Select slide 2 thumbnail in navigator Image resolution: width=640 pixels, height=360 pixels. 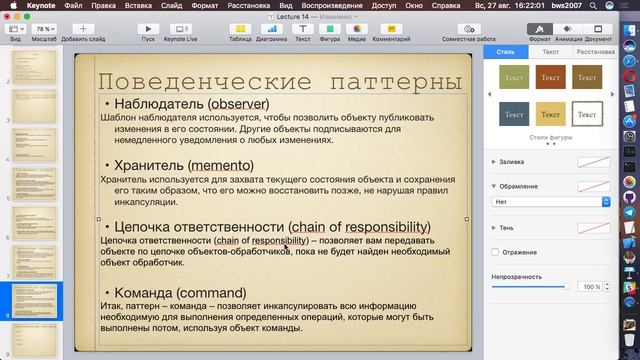34,67
